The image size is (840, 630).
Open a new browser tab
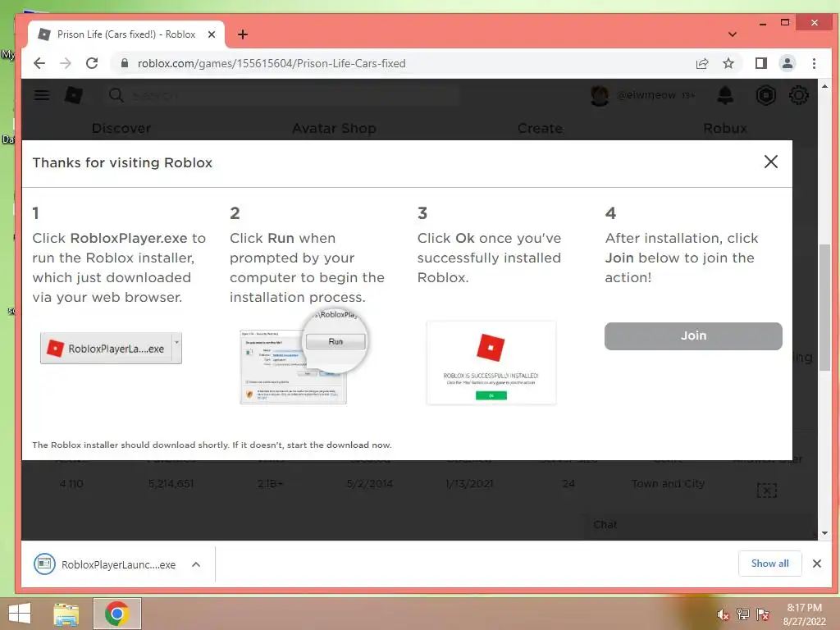point(243,34)
